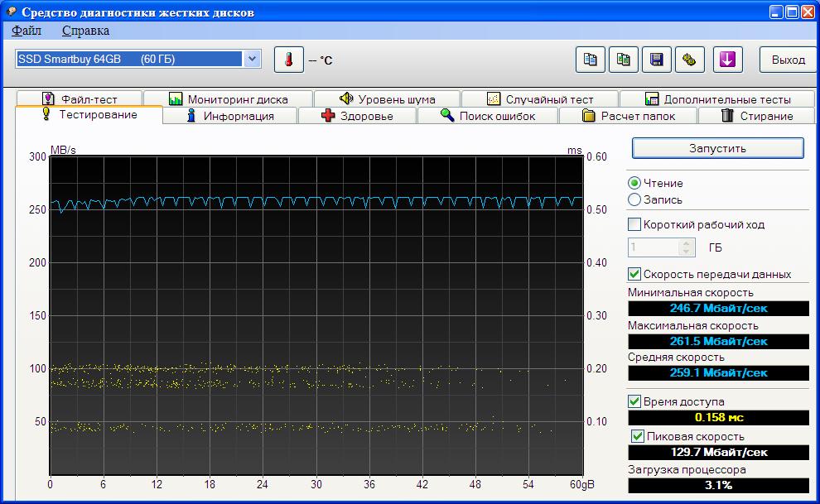Click the 60gB axis label
Screen dimensions: 820x504
pyautogui.click(x=581, y=485)
